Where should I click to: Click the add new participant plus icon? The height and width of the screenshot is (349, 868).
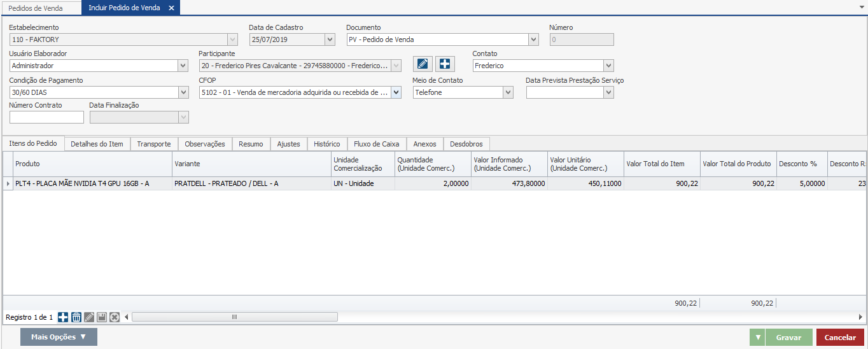[445, 64]
